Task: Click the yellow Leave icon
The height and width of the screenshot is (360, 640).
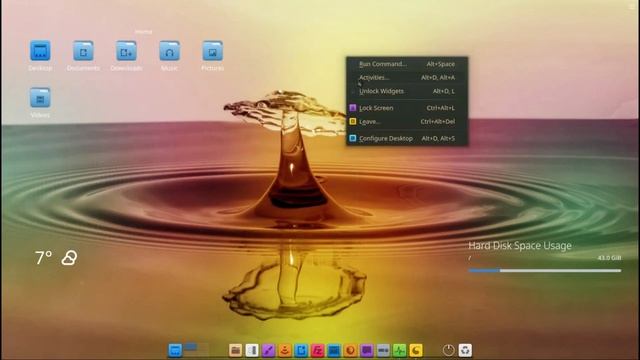Action: (x=353, y=121)
